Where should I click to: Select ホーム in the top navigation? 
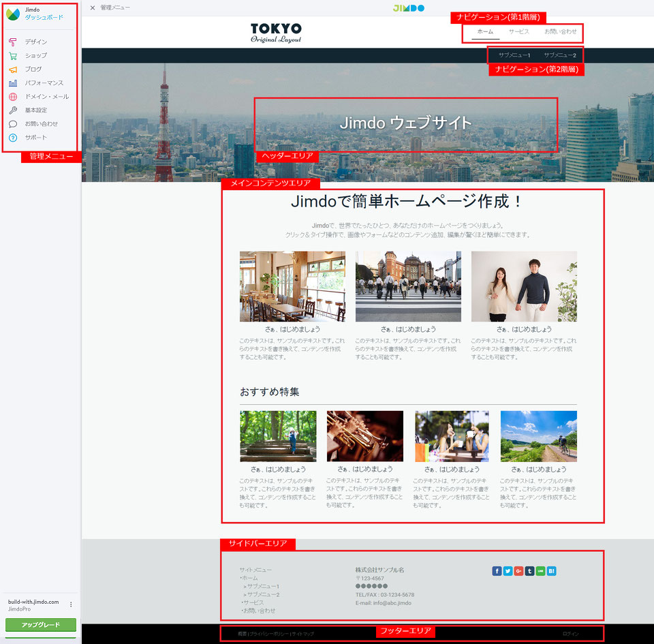[x=485, y=31]
